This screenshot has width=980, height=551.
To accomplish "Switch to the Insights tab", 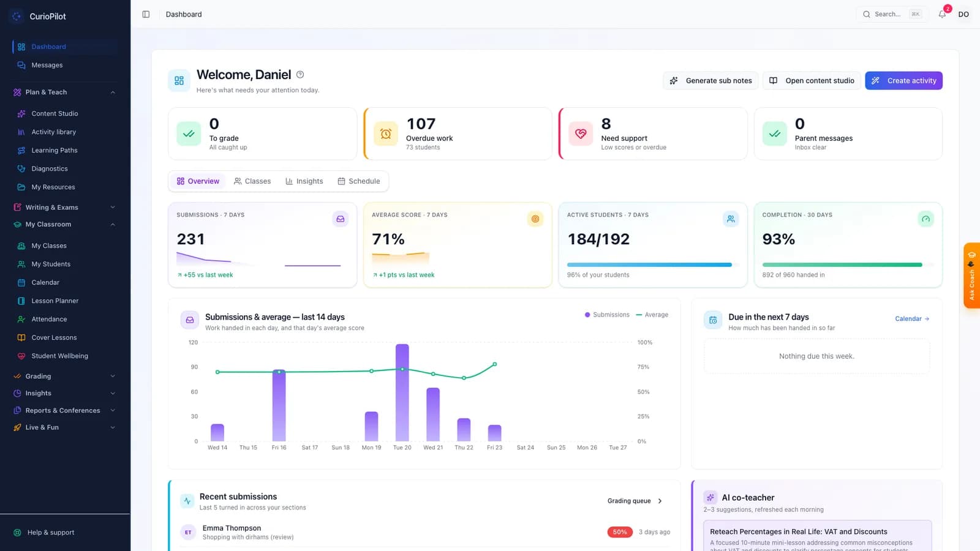I will point(304,181).
